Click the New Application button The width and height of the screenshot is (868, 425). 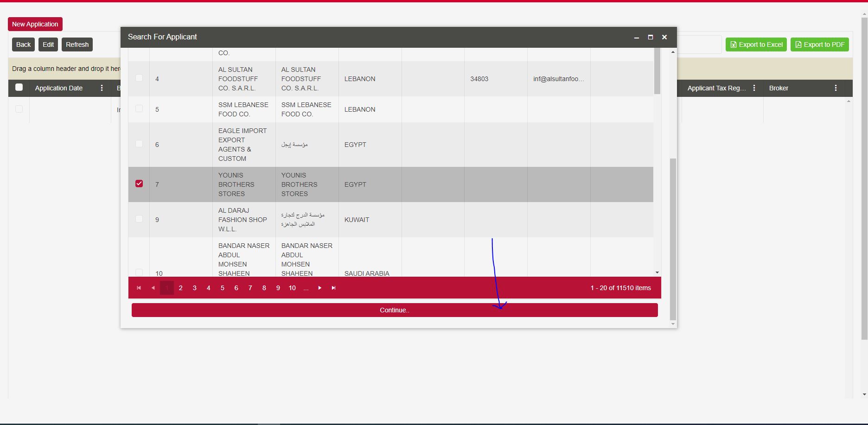(x=35, y=24)
